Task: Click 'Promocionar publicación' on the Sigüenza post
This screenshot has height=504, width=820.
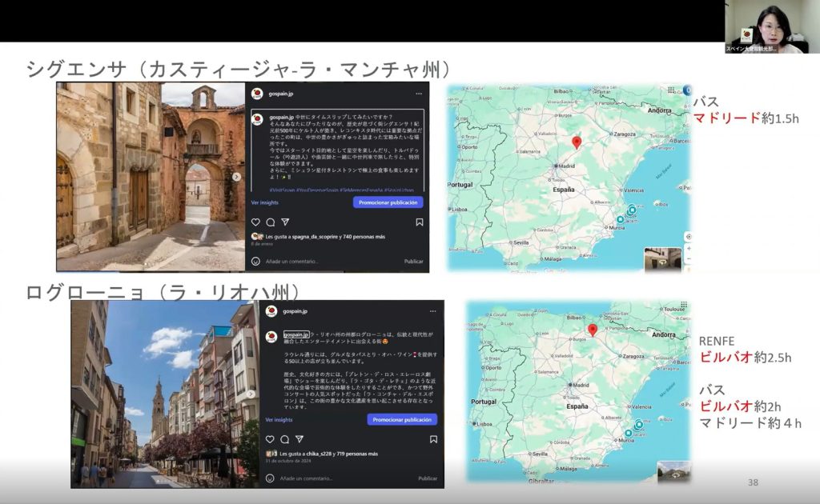Action: [388, 202]
